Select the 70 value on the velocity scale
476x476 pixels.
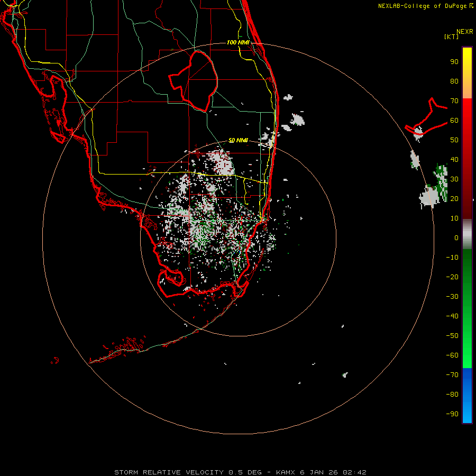click(x=454, y=101)
